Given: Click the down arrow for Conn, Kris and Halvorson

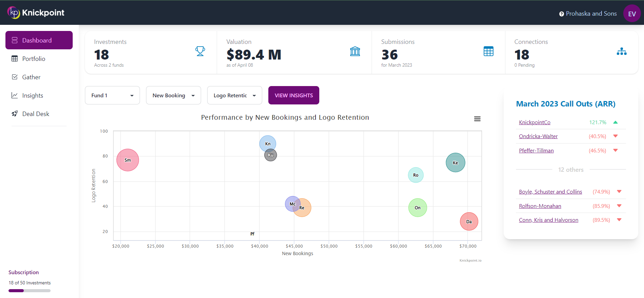Looking at the screenshot, I should (619, 220).
